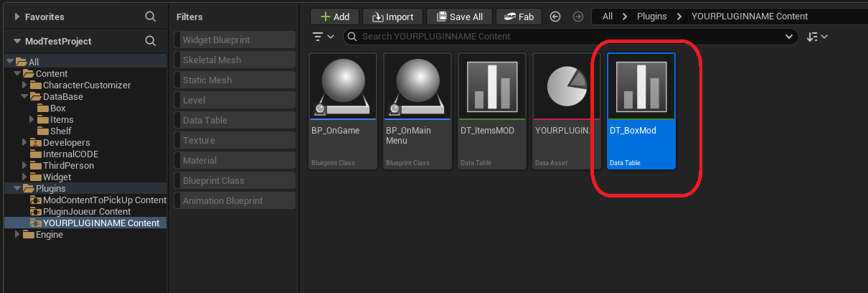The height and width of the screenshot is (293, 868).
Task: Select the Widget folder
Action: point(51,177)
